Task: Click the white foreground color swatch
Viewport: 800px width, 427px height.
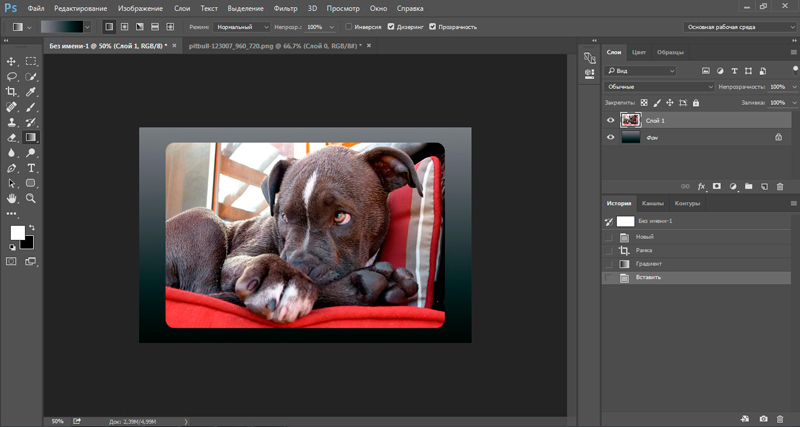Action: tap(17, 233)
